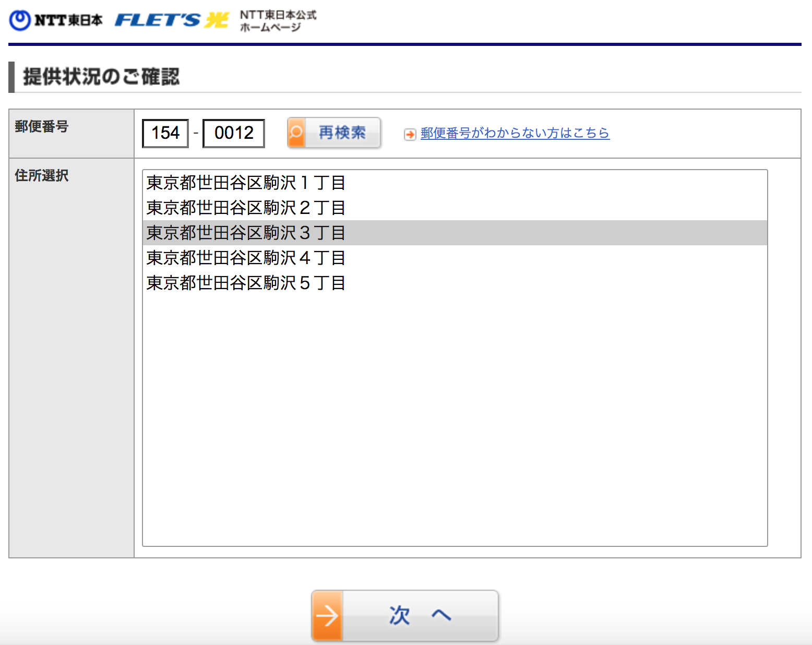Click the NTT東日本 wordmark text in header
This screenshot has width=812, height=645.
point(68,20)
